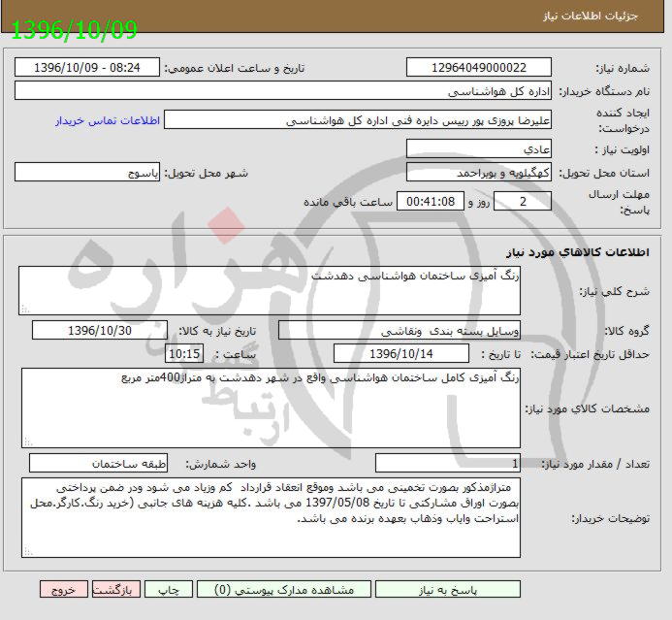This screenshot has height=620, width=672.
Task: Click buyer organization field اداره کل هواشناسی
Action: coord(283,91)
